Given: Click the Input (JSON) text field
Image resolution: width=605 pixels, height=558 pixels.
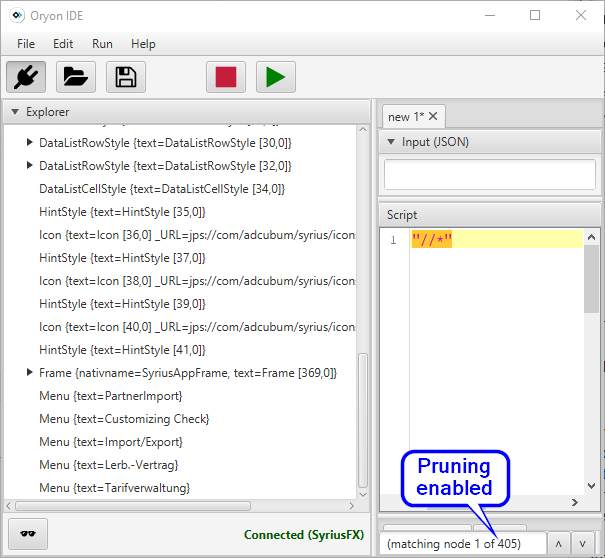Looking at the screenshot, I should click(489, 174).
